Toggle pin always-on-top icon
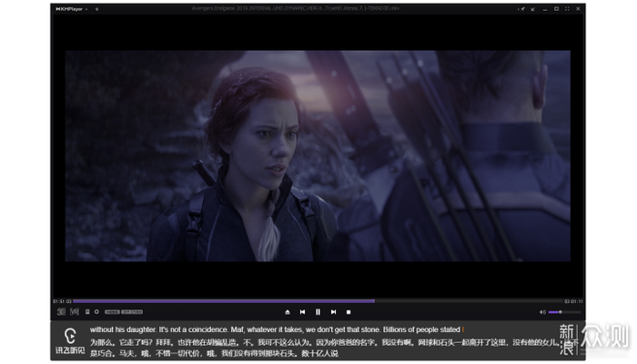The height and width of the screenshot is (364, 637). point(521,9)
